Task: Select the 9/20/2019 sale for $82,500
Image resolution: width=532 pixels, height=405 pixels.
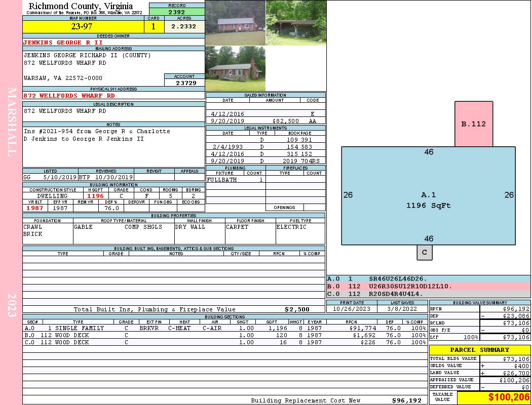Action: 265,121
